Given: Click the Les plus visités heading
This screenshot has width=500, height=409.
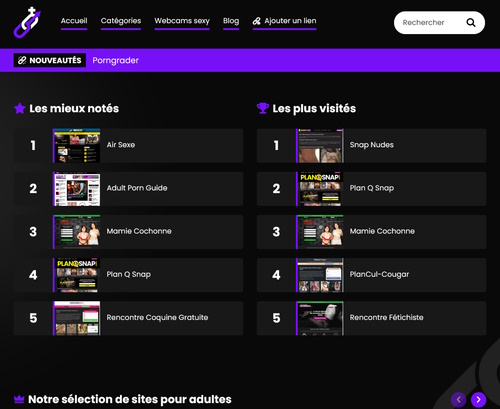Looking at the screenshot, I should pos(314,108).
